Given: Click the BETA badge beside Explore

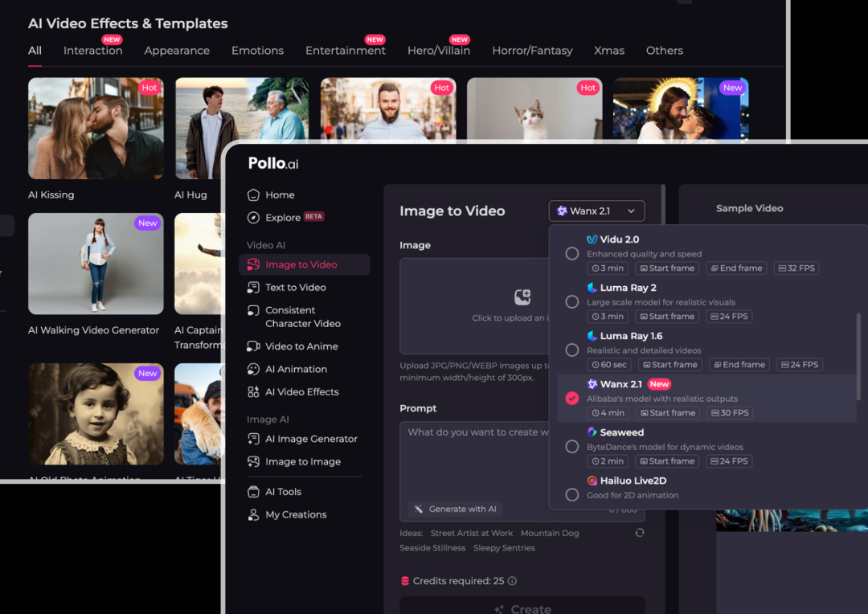Looking at the screenshot, I should click(x=313, y=216).
